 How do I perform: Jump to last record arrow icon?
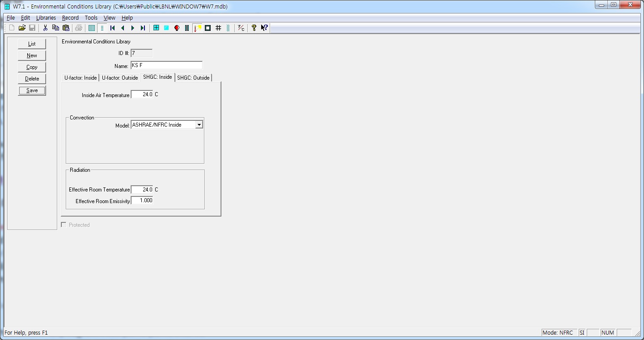coord(143,28)
